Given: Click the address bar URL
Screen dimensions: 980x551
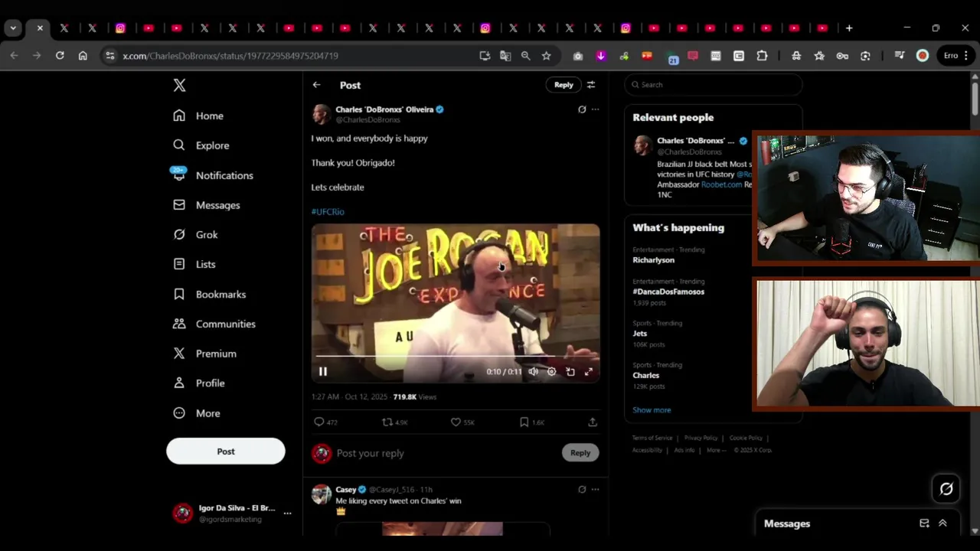Looking at the screenshot, I should click(x=230, y=56).
